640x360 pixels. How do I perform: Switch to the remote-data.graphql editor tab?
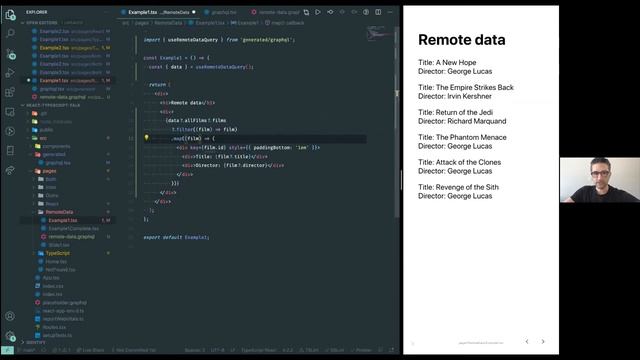coord(275,12)
